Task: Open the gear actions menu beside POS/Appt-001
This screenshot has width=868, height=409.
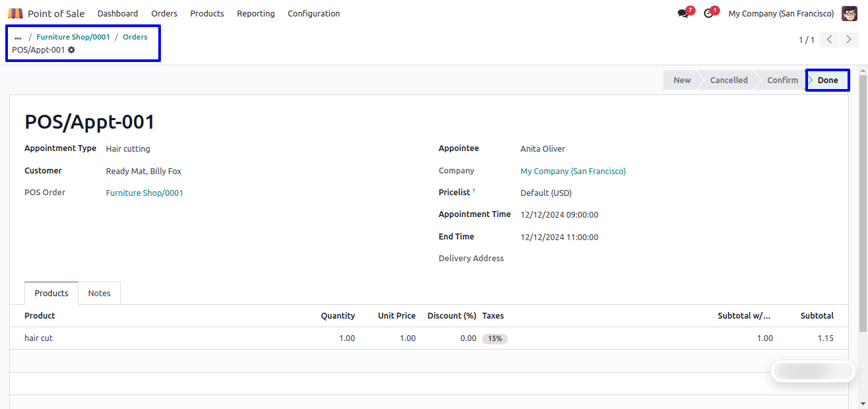Action: (x=72, y=50)
